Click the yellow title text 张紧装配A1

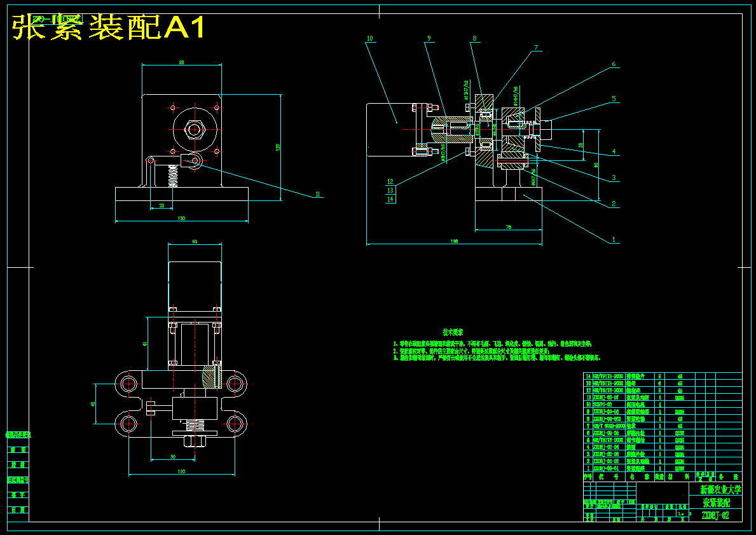109,27
